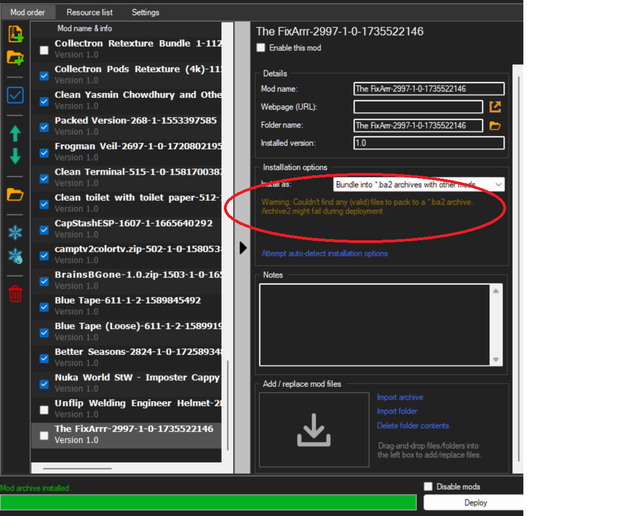Move the selected mod up with the green arrow
Screen dimensions: 640x516
pos(16,133)
